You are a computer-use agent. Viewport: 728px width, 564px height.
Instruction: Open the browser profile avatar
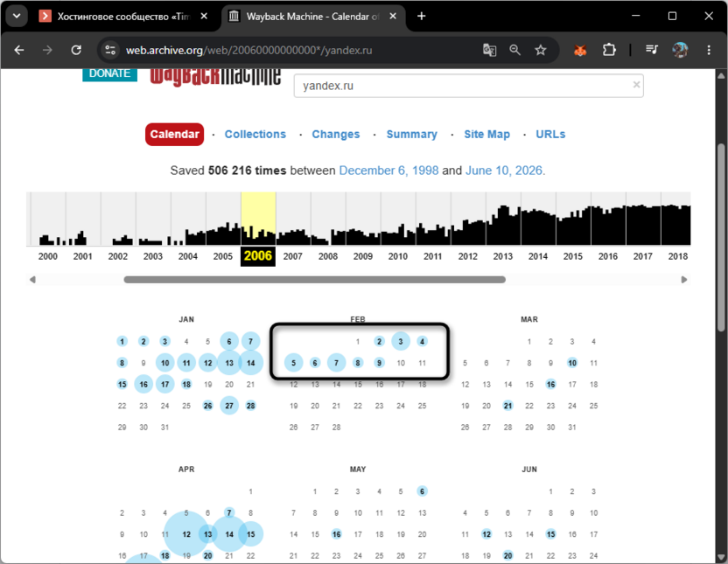click(x=680, y=50)
